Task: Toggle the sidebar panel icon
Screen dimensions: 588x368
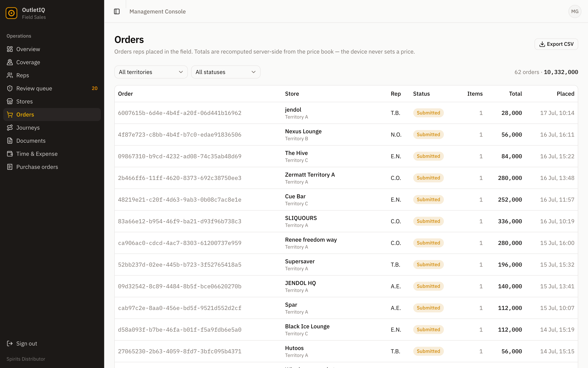Action: (117, 11)
